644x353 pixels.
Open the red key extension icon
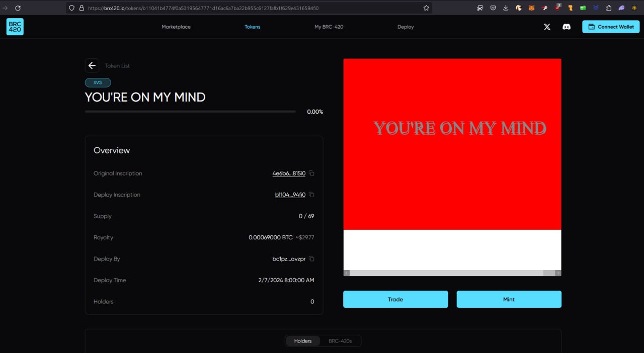[544, 8]
